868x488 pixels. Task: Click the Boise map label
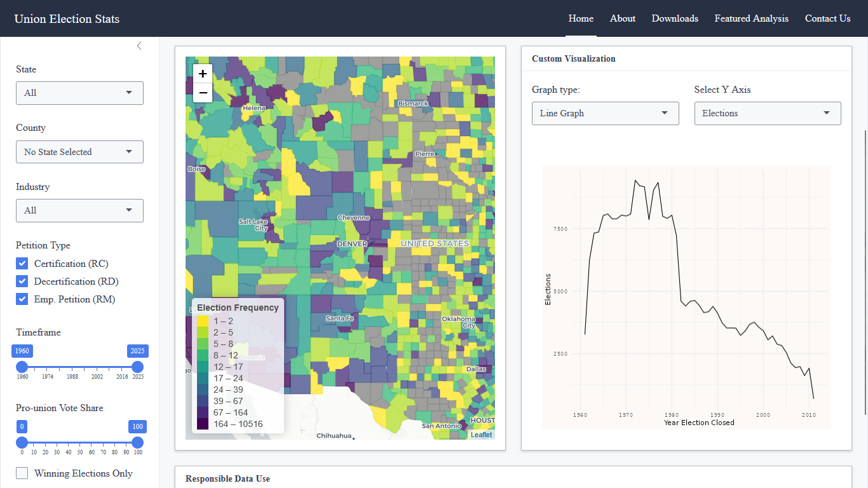[197, 169]
